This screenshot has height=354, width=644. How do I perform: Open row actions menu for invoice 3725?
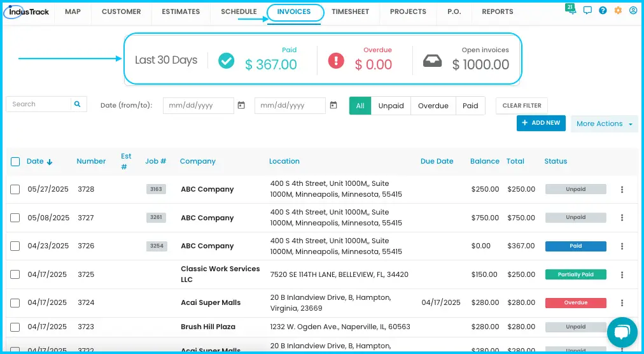point(622,274)
